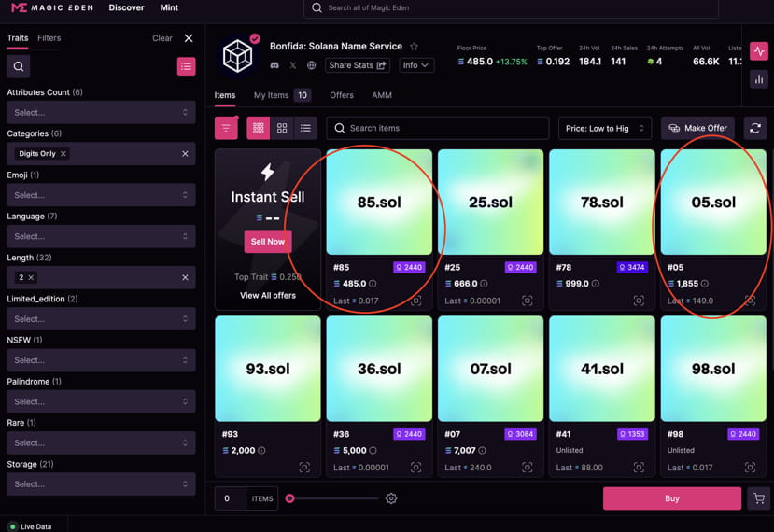
Task: Favorite the collection with the star icon
Action: pos(414,46)
